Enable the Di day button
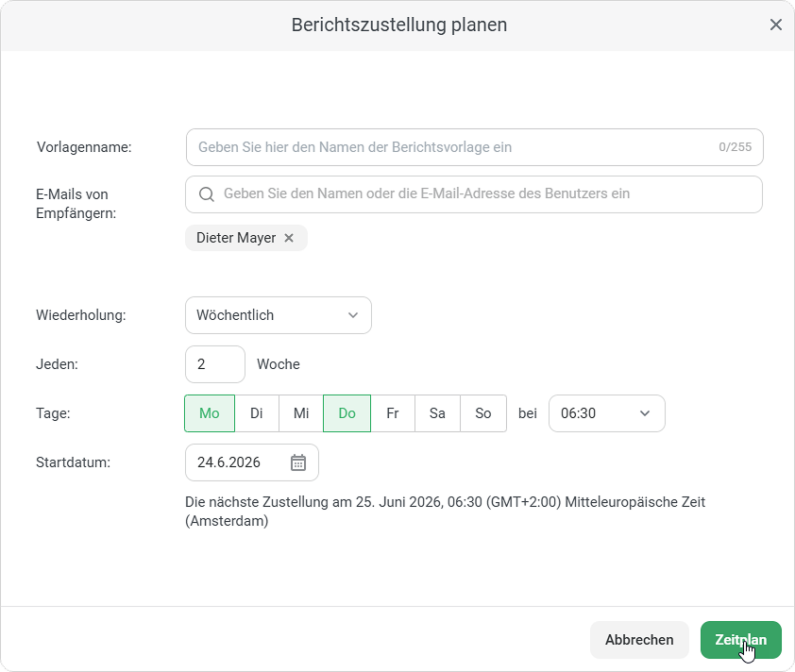This screenshot has width=795, height=672. (257, 413)
